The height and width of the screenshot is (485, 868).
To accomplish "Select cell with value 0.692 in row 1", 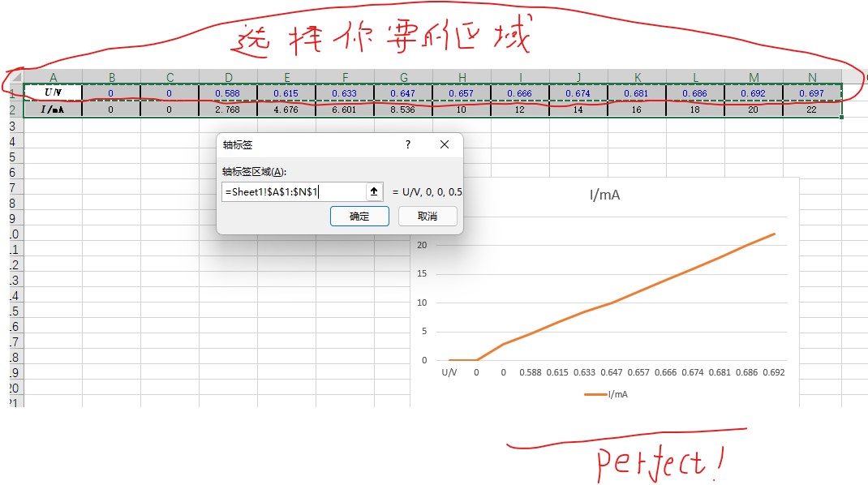I will pos(754,93).
